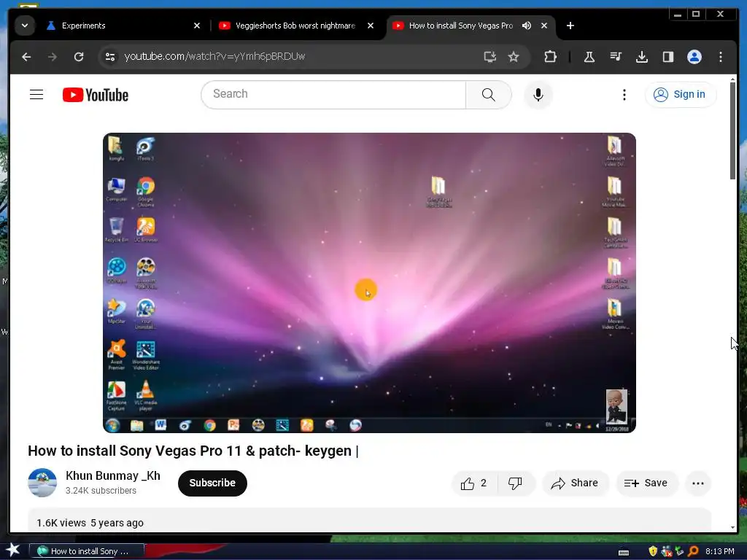Viewport: 747px width, 560px height.
Task: Go forward to next page
Action: pyautogui.click(x=53, y=57)
